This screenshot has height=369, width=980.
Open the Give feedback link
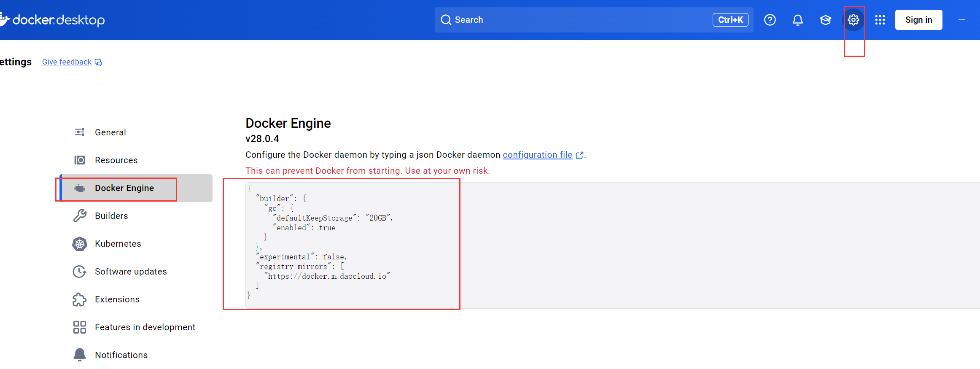[67, 62]
